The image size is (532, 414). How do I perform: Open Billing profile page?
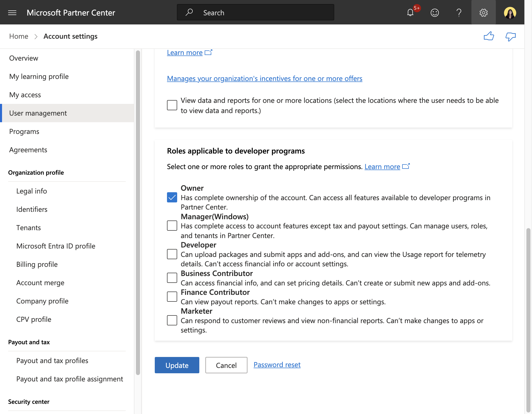click(37, 264)
